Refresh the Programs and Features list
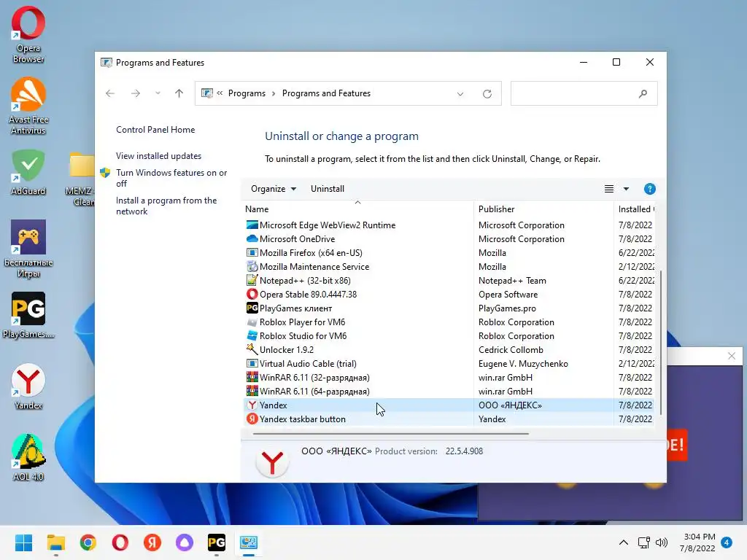Screen dimensions: 747x560 pos(487,94)
